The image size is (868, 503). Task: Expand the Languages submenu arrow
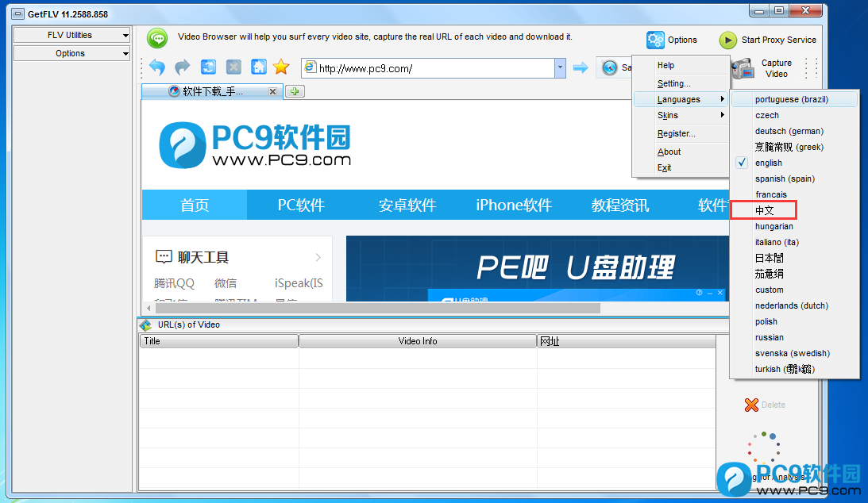[723, 99]
